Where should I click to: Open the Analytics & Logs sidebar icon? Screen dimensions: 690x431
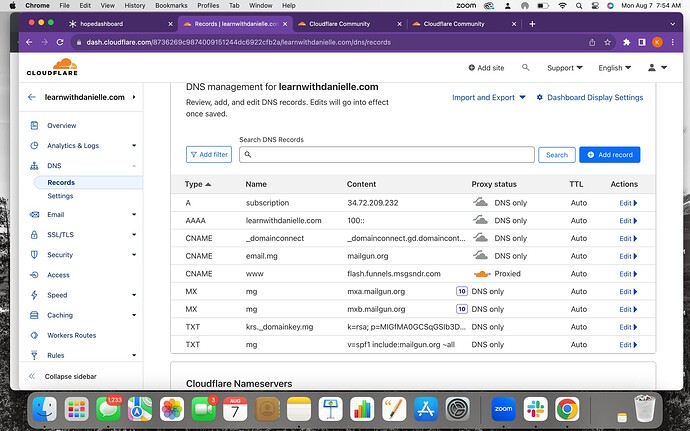pos(34,145)
